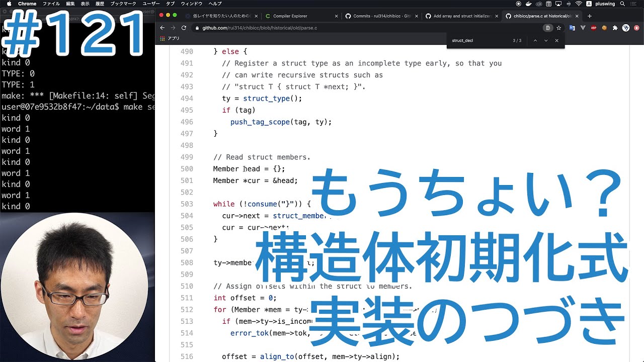Image resolution: width=644 pixels, height=362 pixels.
Task: Go back in browser history
Action: coord(162,28)
